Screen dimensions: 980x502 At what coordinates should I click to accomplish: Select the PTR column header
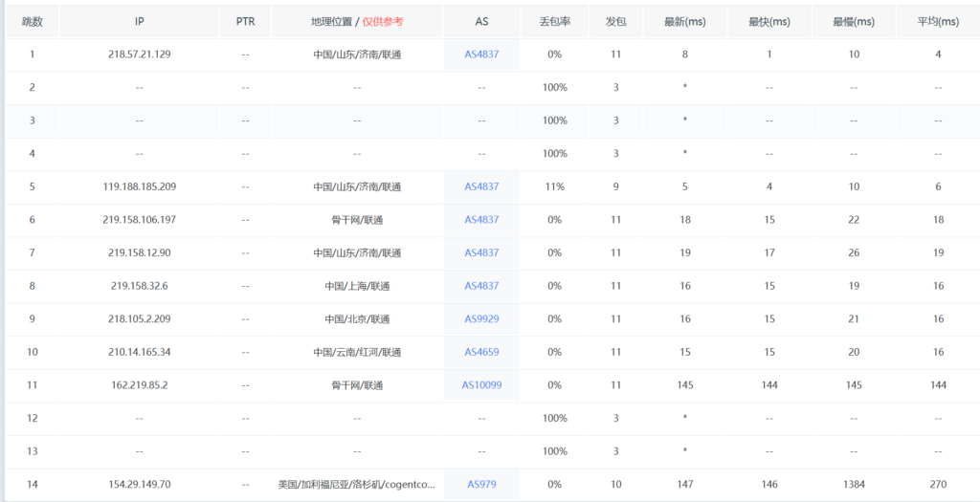245,22
